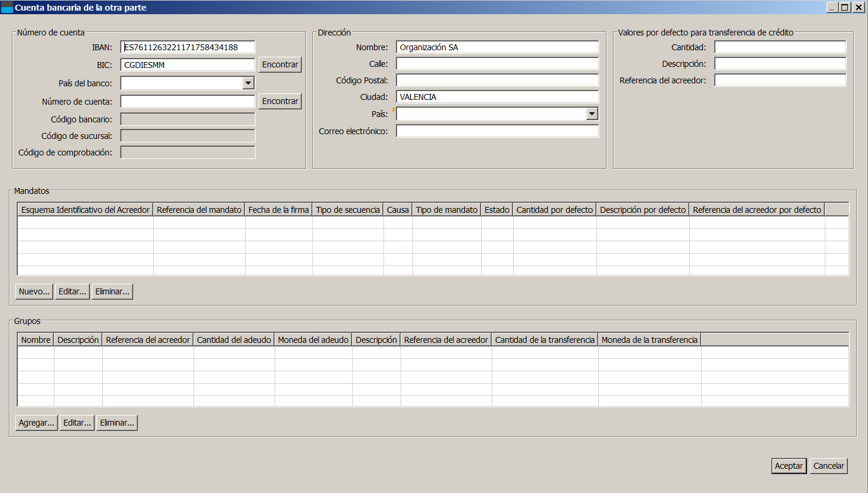This screenshot has height=493, width=868.
Task: Open the País del banco dropdown
Action: coord(249,83)
